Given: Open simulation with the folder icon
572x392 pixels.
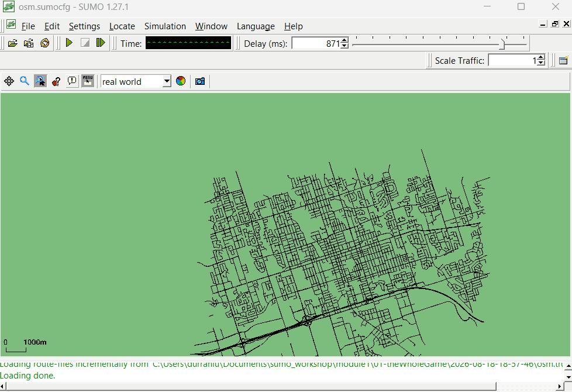Looking at the screenshot, I should 13,43.
